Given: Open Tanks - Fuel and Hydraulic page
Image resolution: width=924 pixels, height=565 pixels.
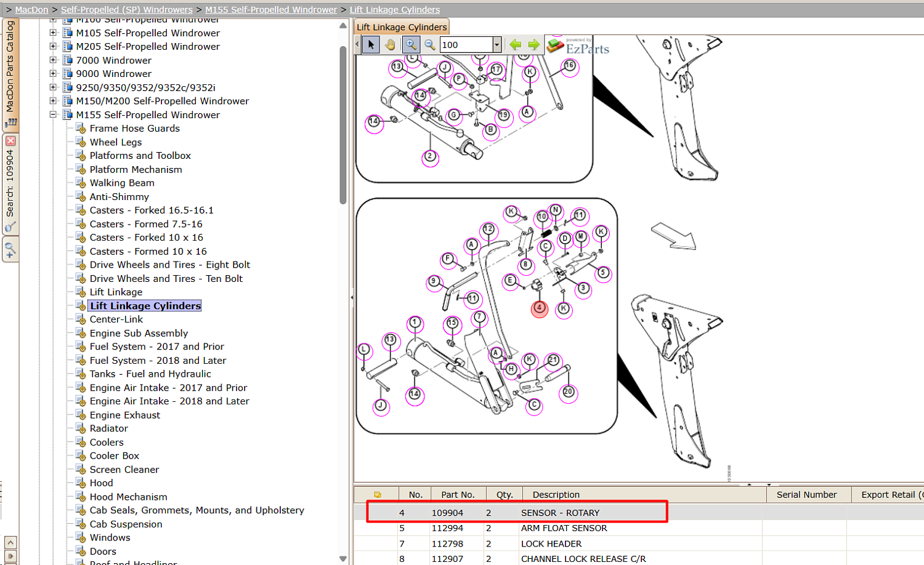Looking at the screenshot, I should pos(150,374).
